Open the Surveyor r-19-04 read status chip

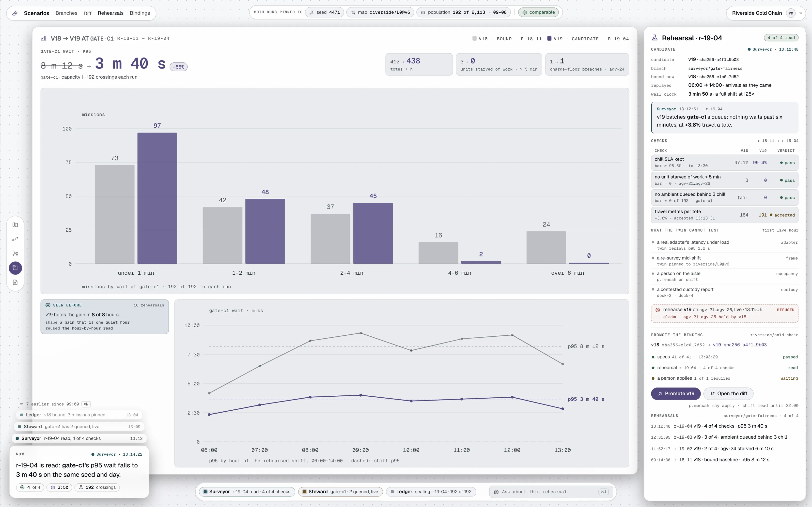click(247, 492)
